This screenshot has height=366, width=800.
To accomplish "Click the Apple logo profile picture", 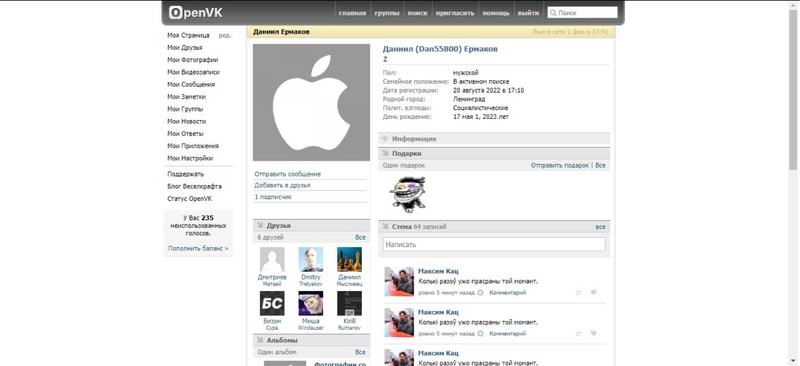I will 311,102.
